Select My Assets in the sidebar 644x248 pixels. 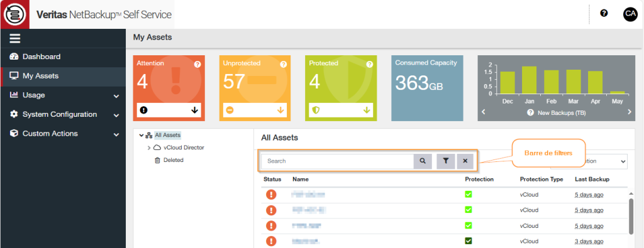pyautogui.click(x=63, y=76)
